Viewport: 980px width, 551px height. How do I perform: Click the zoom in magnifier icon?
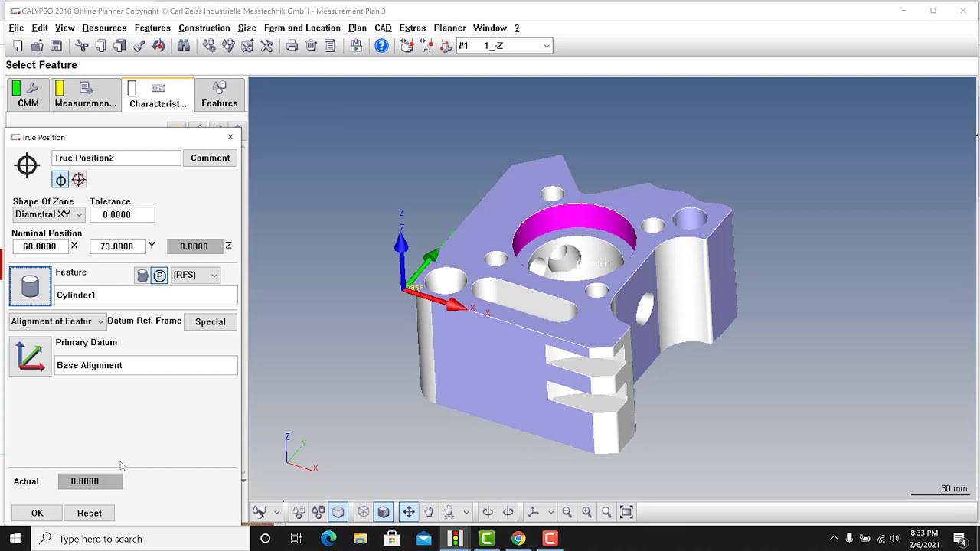click(x=586, y=512)
